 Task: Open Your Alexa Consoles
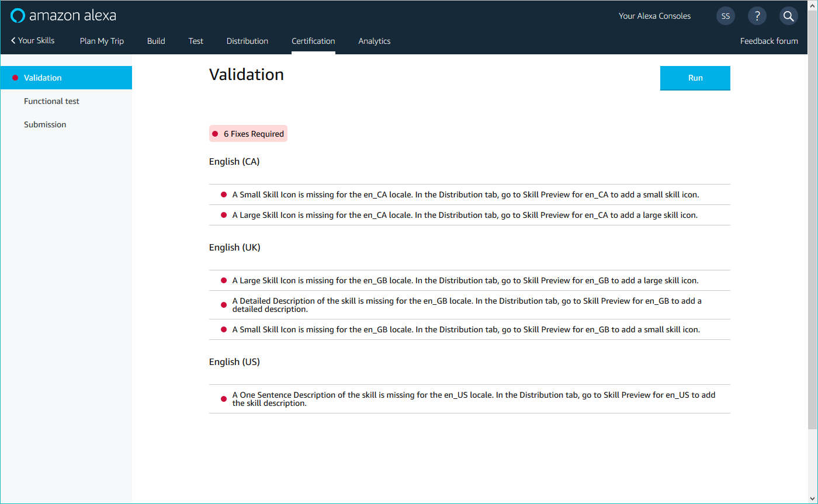tap(654, 16)
